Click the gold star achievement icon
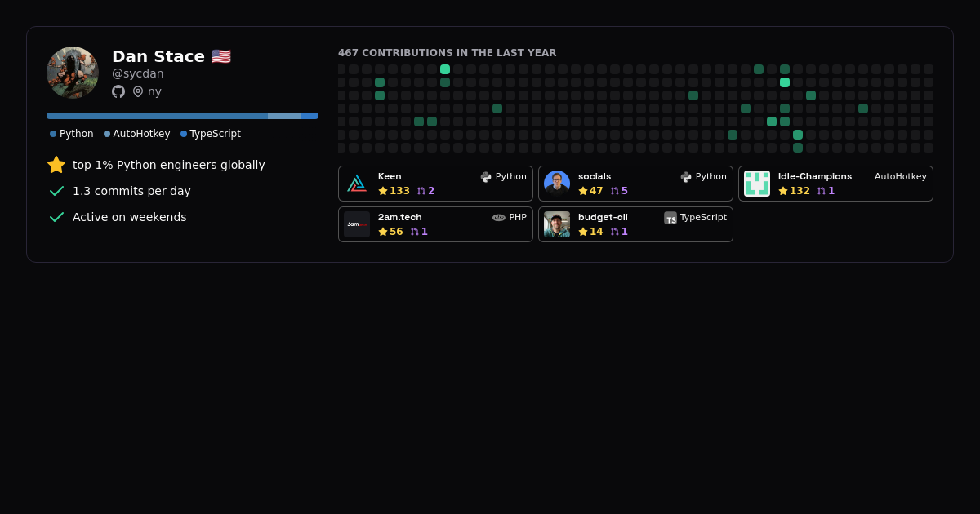980x514 pixels. coord(56,165)
